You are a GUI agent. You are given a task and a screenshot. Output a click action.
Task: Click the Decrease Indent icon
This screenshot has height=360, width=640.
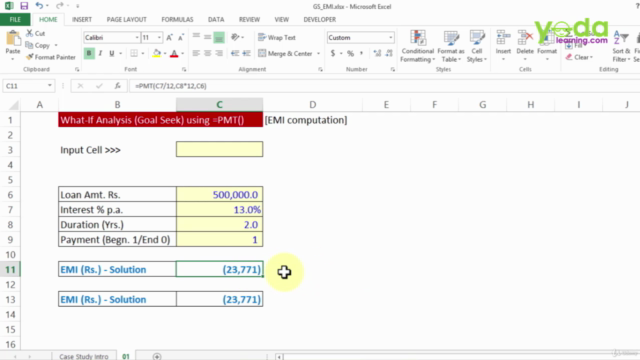pyautogui.click(x=235, y=53)
